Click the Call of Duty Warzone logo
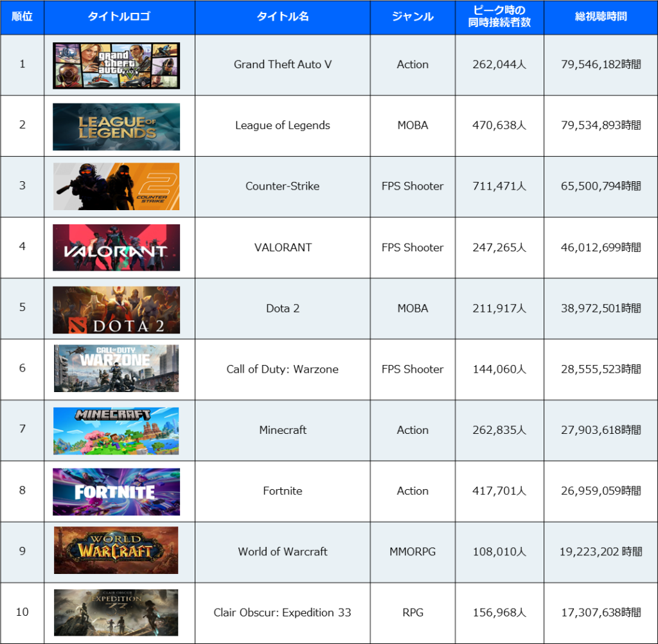 116,368
